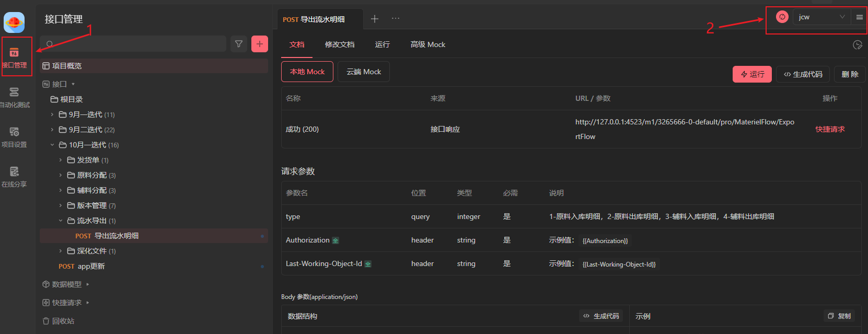Choose 云端 Mock

point(364,72)
